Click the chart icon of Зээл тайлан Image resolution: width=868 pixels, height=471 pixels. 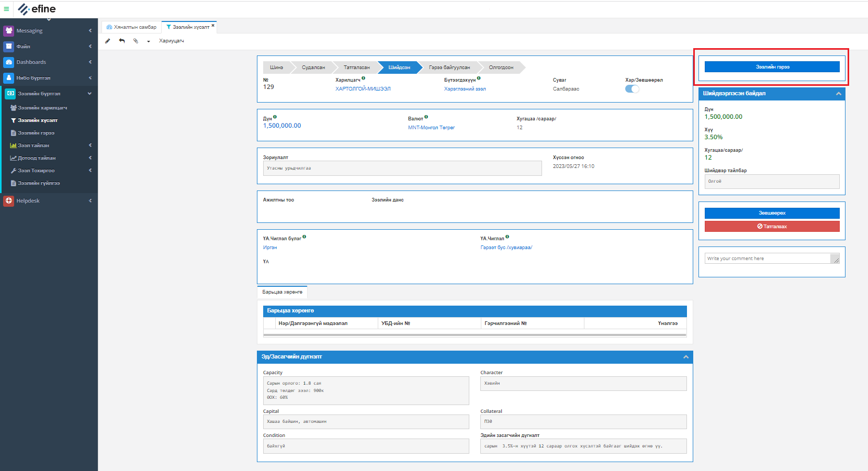coord(14,145)
